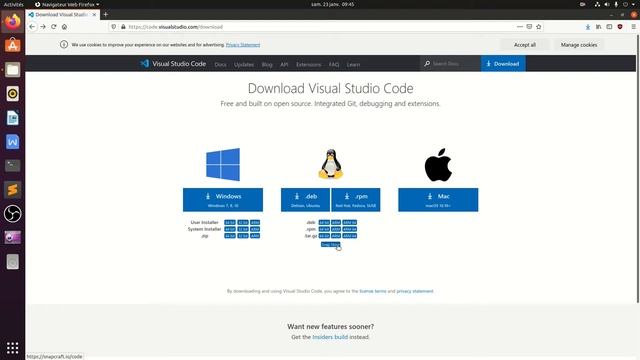Image resolution: width=640 pixels, height=360 pixels.
Task: Open the Privacy Statement link in cookie banner
Action: (x=243, y=45)
